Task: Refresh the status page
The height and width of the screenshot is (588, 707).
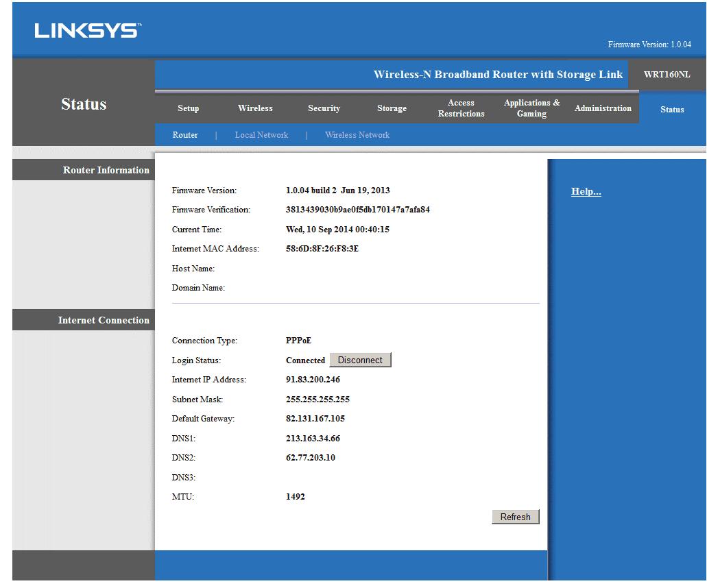Action: (516, 517)
